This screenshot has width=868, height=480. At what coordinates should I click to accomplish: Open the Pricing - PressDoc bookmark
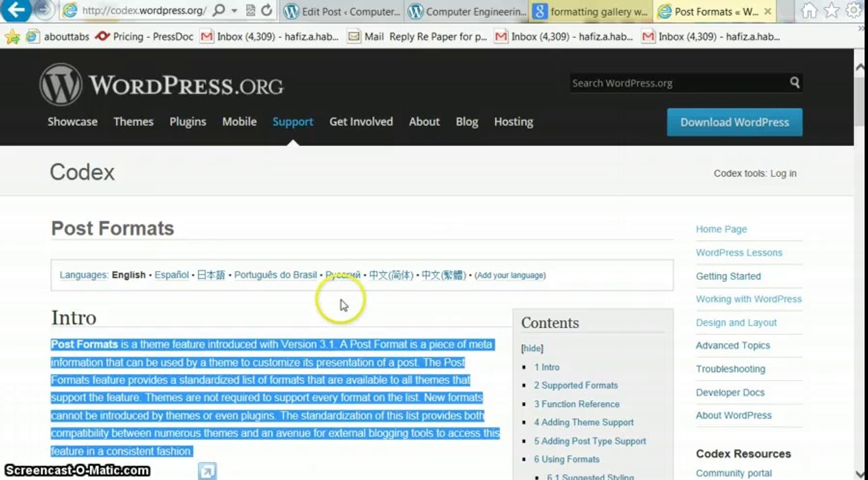pyautogui.click(x=145, y=37)
